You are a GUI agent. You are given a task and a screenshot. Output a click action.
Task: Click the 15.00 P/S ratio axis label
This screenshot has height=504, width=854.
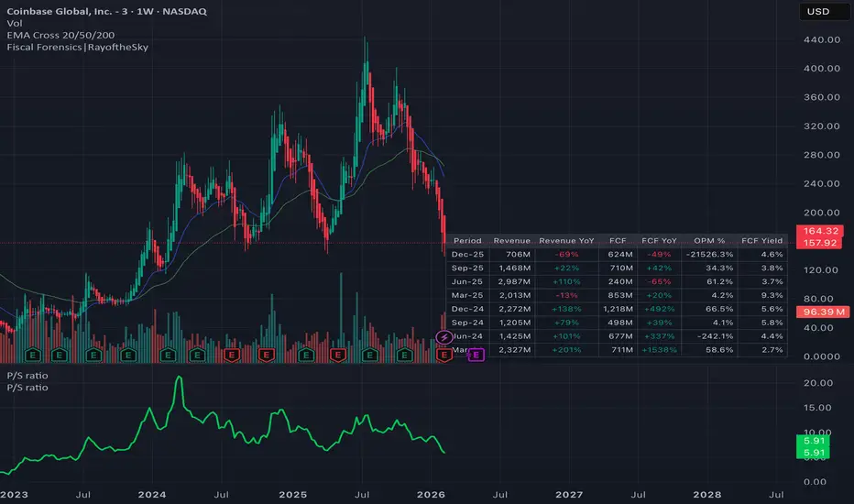tap(818, 408)
